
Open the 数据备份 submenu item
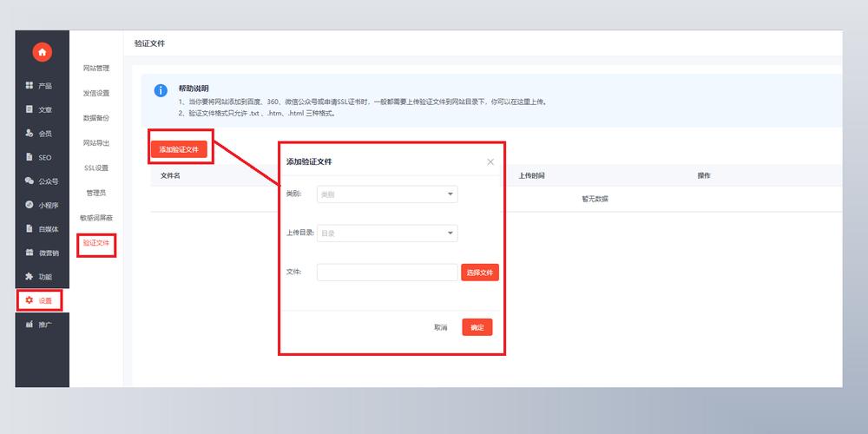96,118
